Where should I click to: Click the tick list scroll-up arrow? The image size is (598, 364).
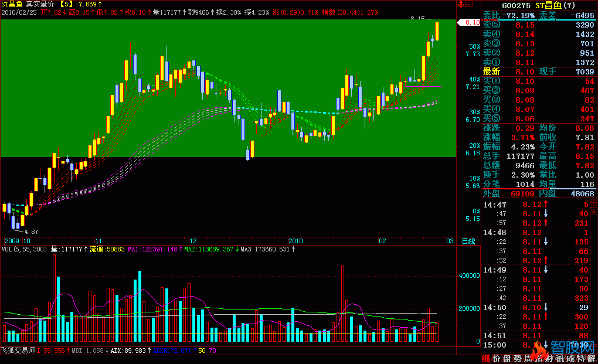click(x=594, y=211)
